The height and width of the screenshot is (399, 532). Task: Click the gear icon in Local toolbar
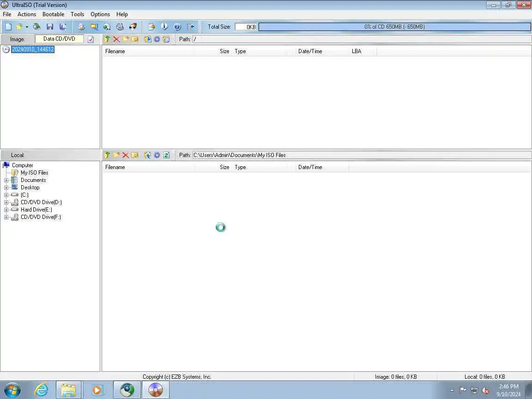pos(157,155)
